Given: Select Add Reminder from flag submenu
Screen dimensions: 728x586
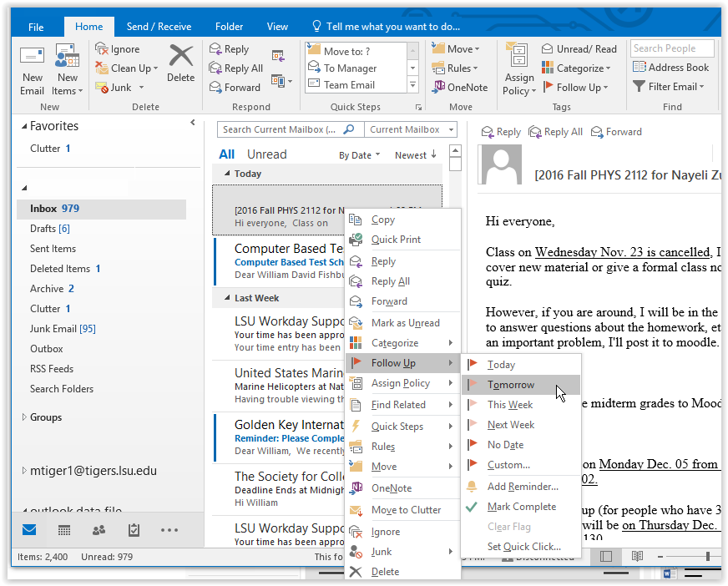Looking at the screenshot, I should click(521, 486).
